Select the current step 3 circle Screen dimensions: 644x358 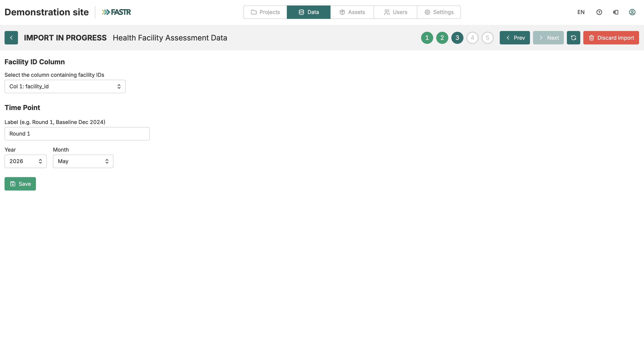[x=457, y=38]
